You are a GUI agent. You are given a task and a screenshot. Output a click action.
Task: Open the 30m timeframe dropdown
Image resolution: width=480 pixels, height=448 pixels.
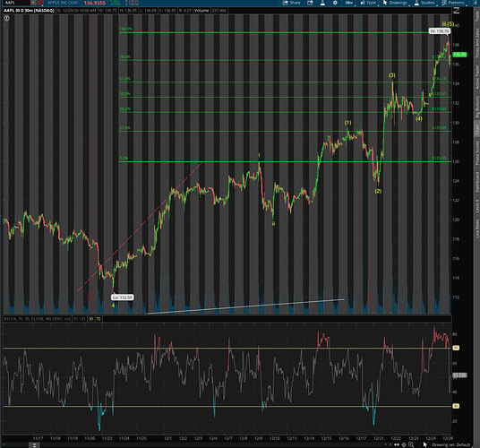(x=349, y=3)
